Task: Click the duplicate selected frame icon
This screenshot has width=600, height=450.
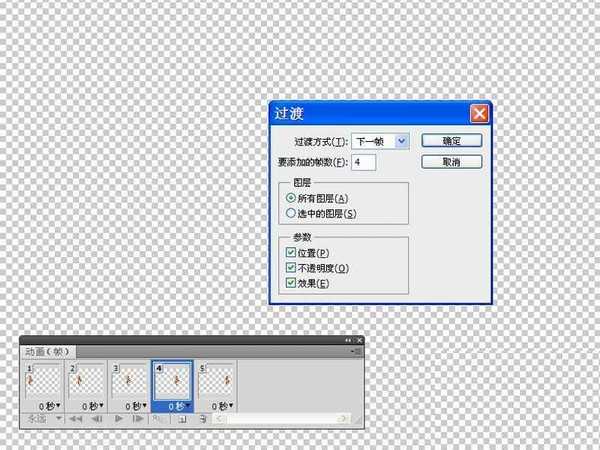Action: coord(180,419)
